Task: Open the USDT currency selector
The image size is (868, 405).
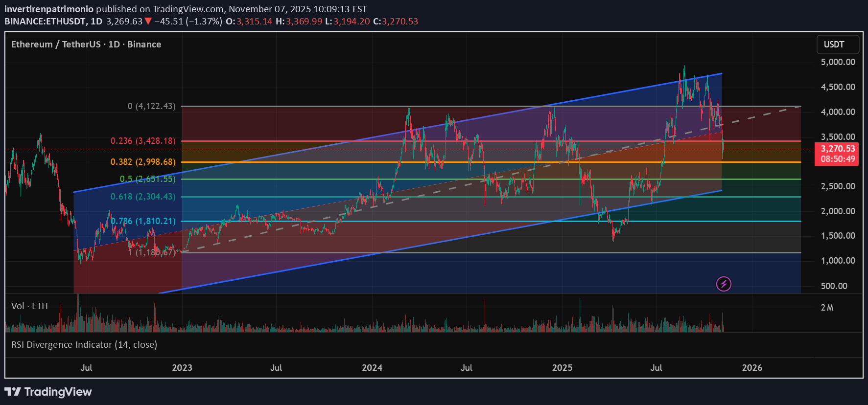Action: (838, 45)
